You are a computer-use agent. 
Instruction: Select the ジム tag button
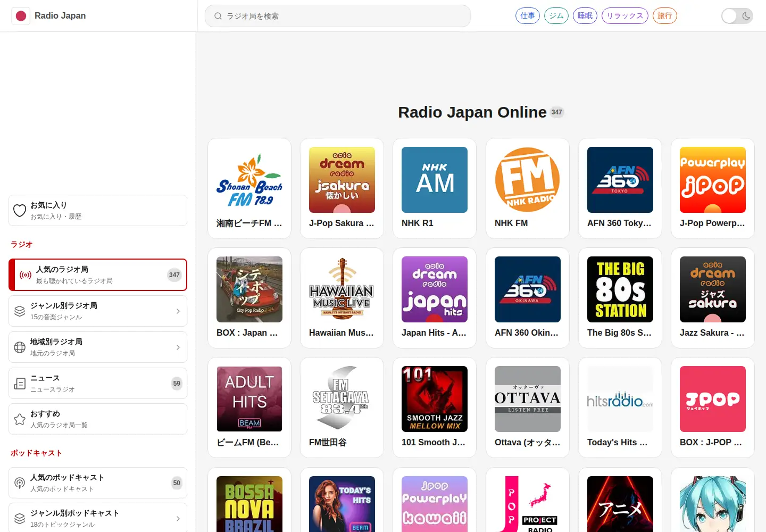click(556, 16)
